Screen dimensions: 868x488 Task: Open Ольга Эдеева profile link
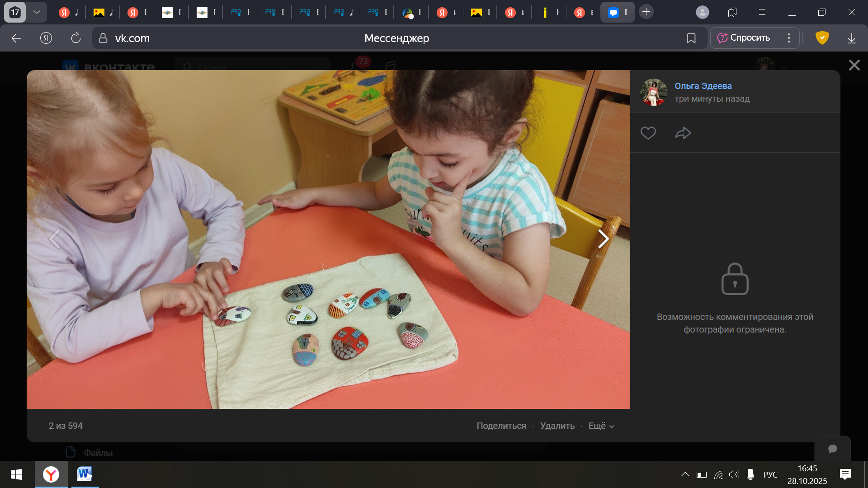[x=703, y=86]
